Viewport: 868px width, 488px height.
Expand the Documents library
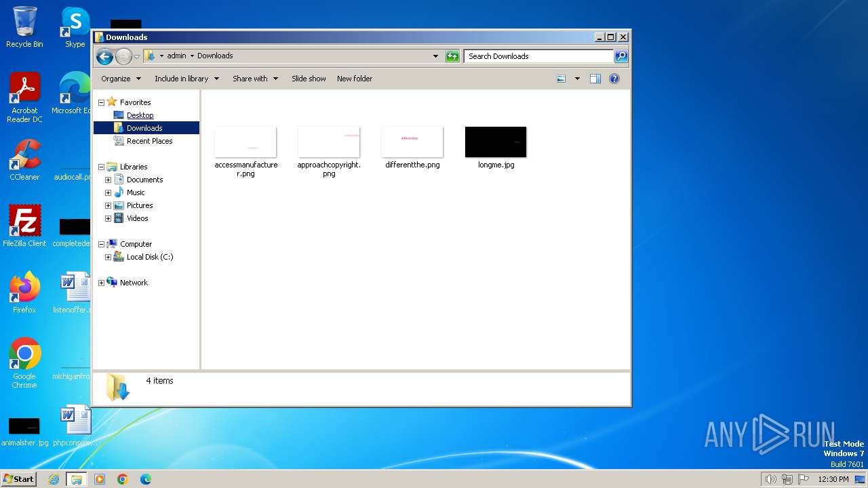pyautogui.click(x=108, y=180)
